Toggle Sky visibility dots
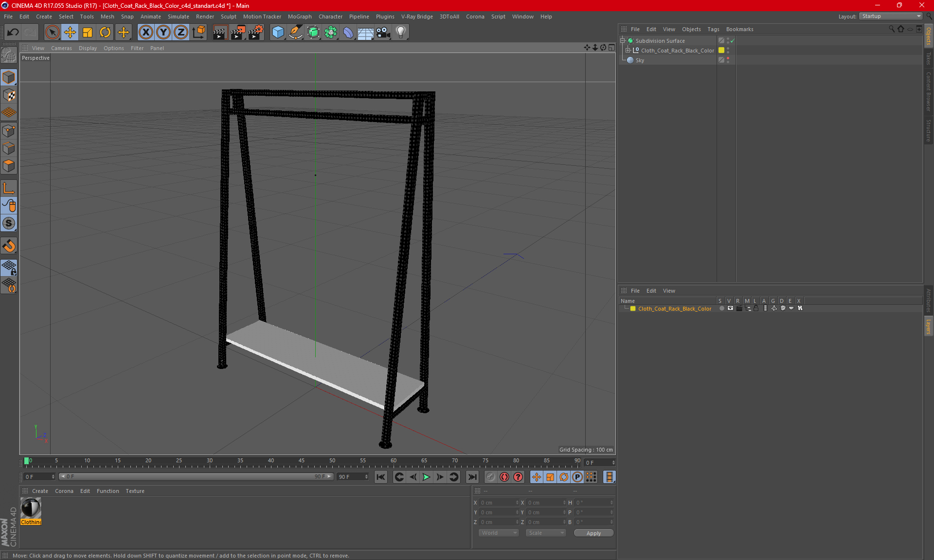Screen dimensions: 934x560 click(728, 60)
